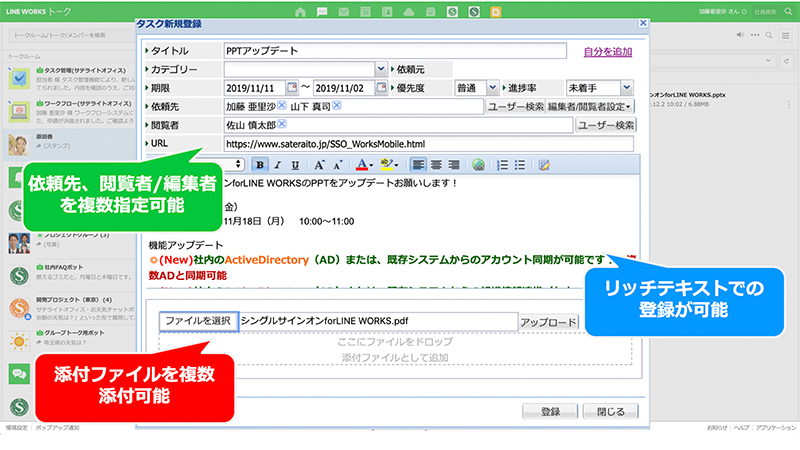Open the end date calendar picker
Image resolution: width=800 pixels, height=450 pixels.
(x=382, y=88)
